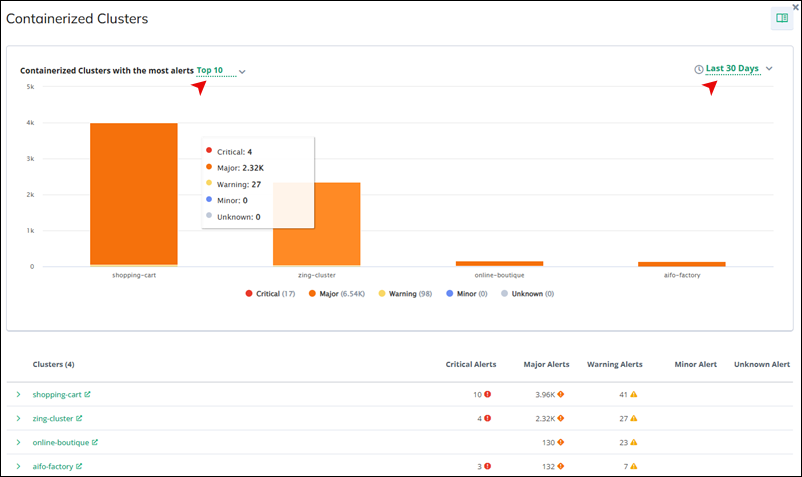Open the online-boutique cluster link
Screen dimensions: 802x477
60,442
